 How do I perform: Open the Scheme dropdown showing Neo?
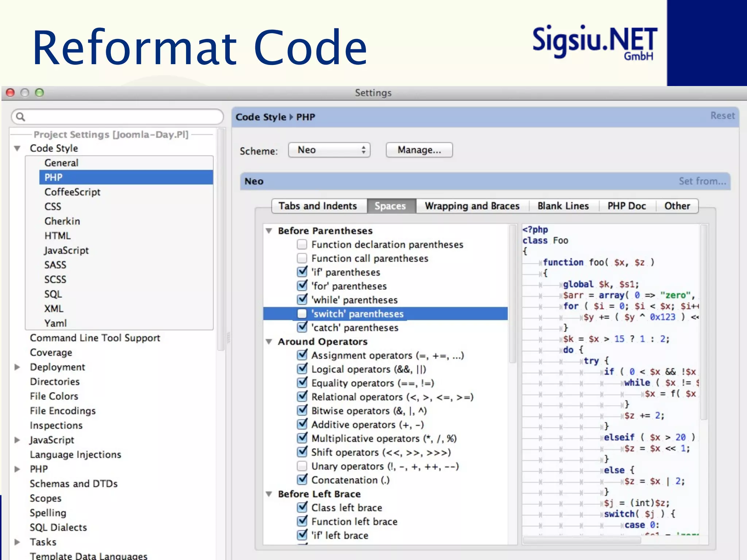click(329, 150)
